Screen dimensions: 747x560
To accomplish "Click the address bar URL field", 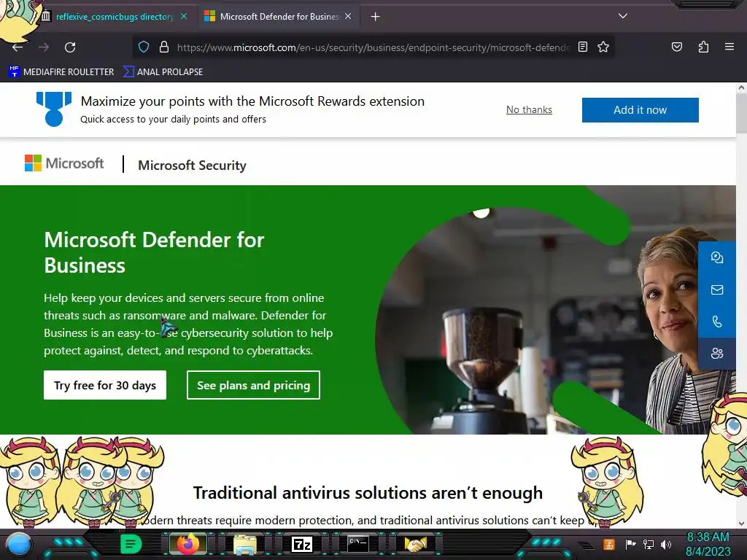I will (x=373, y=47).
